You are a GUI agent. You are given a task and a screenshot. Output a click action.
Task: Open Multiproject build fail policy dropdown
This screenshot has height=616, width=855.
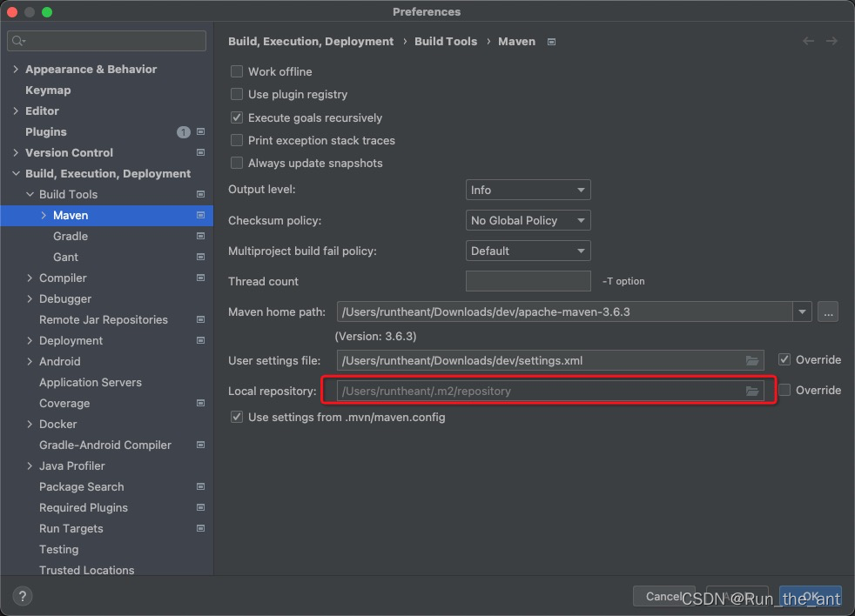[x=528, y=251]
